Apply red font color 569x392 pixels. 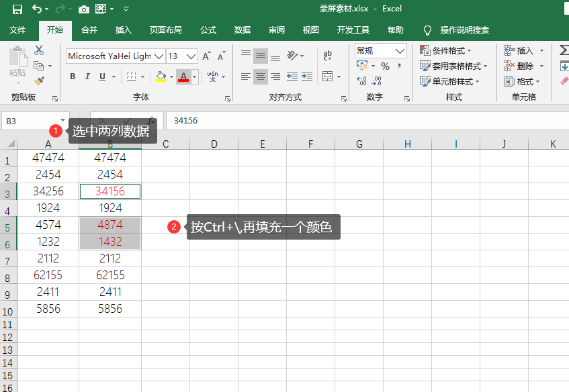[x=183, y=77]
